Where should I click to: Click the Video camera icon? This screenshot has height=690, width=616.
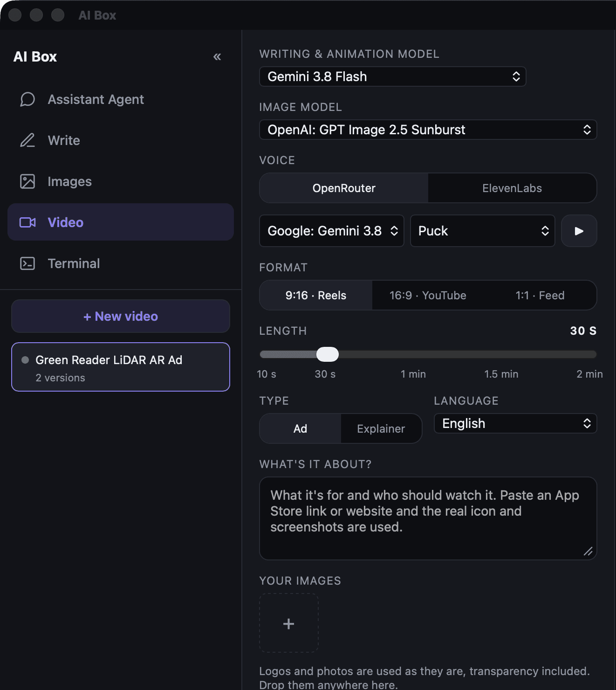[27, 222]
